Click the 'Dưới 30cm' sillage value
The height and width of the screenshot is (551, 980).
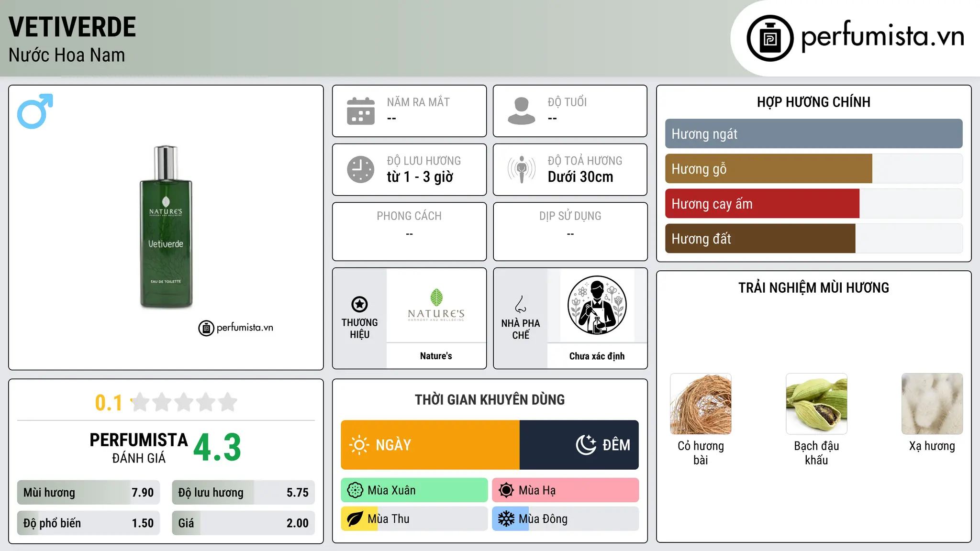[x=580, y=177]
